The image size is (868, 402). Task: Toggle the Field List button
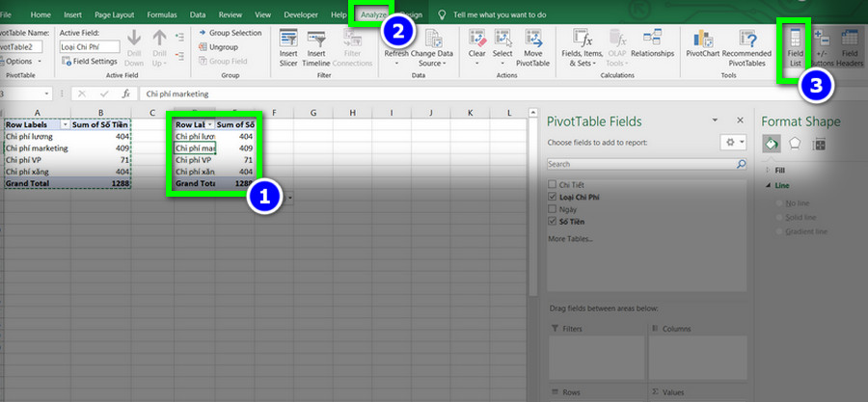point(795,47)
